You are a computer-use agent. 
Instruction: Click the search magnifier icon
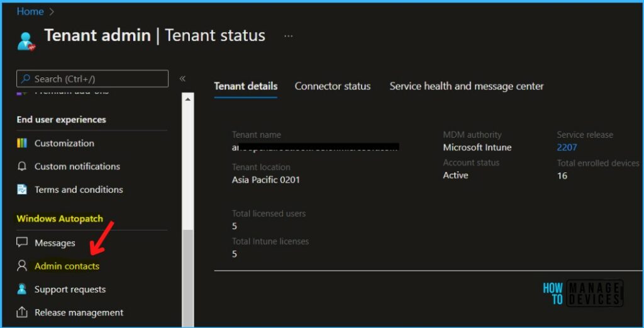(25, 79)
